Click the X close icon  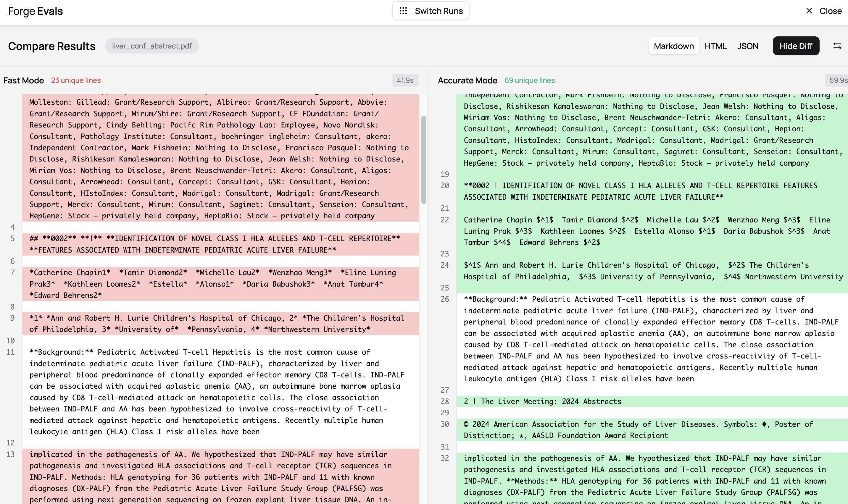[809, 11]
